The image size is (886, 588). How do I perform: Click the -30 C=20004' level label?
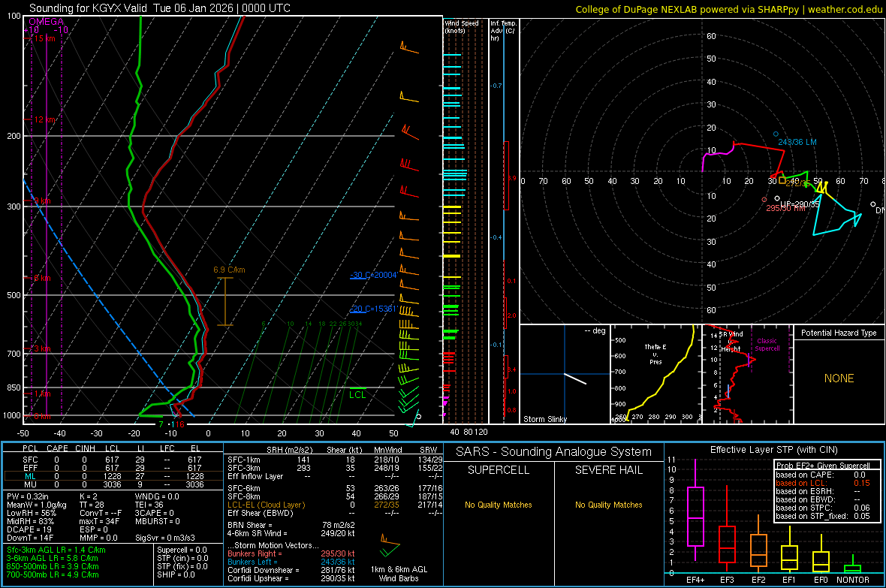click(374, 275)
